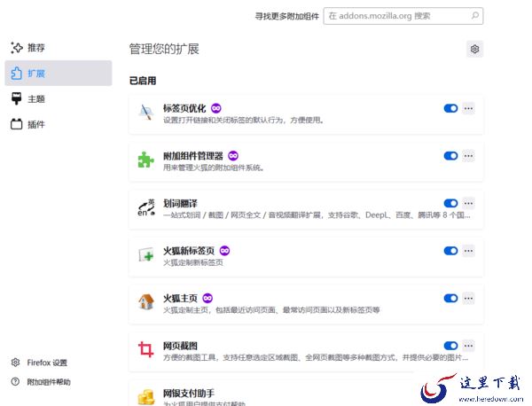Open details of 火狐新标签页 by its title
The image size is (532, 406).
189,251
